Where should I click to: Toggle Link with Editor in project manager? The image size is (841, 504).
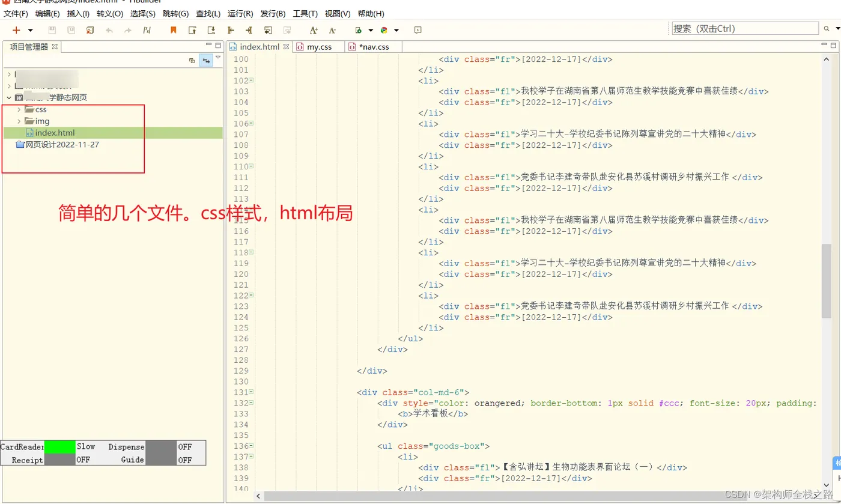pyautogui.click(x=206, y=60)
